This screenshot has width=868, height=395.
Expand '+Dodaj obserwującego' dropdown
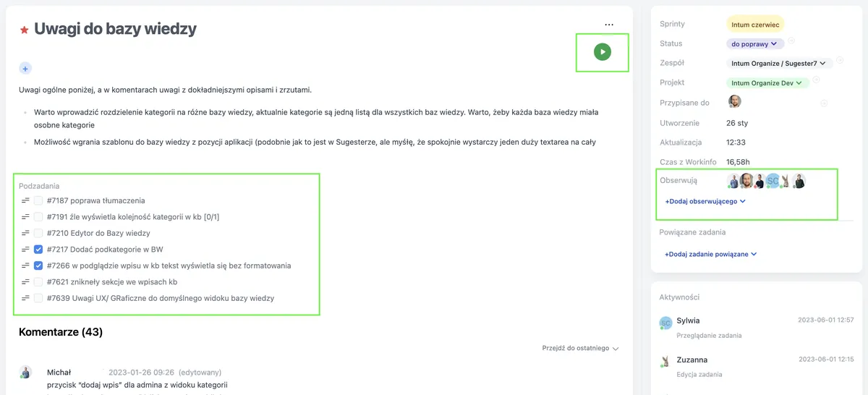705,201
